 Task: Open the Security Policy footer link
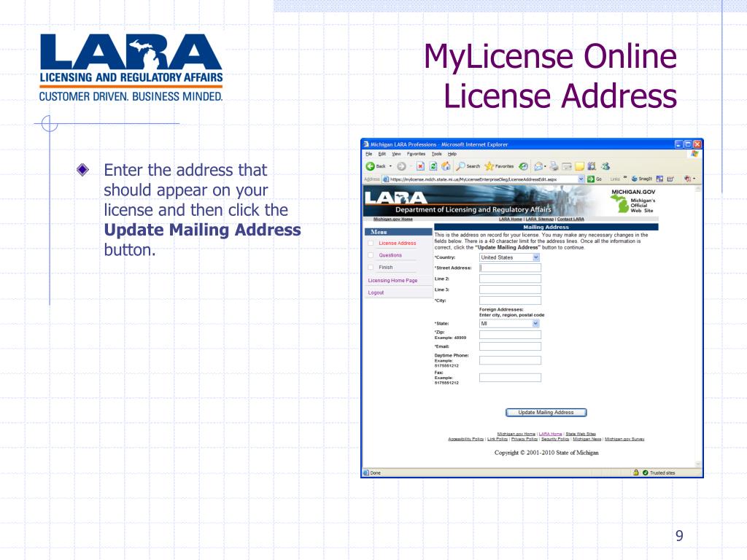coord(555,439)
